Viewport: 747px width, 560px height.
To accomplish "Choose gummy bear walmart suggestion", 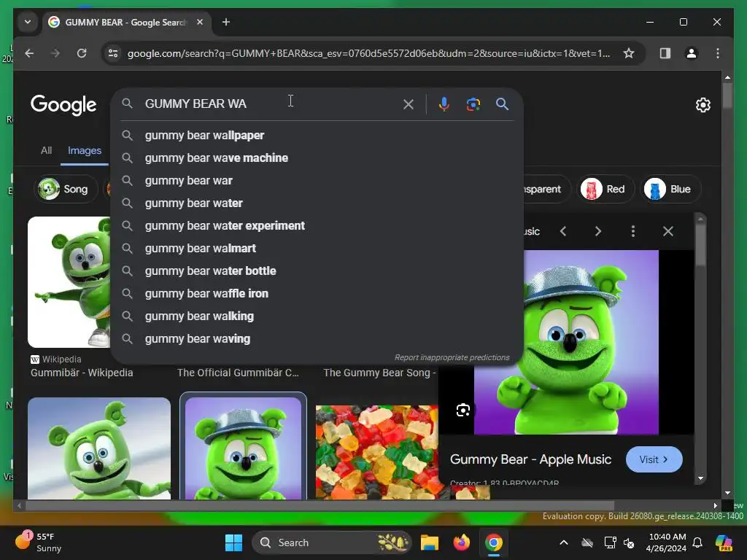I will (317, 248).
